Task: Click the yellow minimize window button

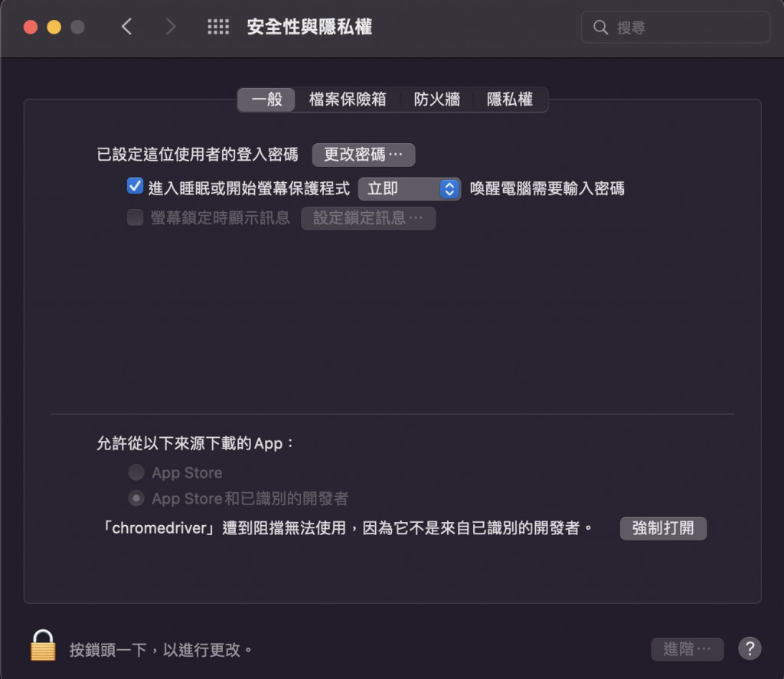Action: click(54, 27)
